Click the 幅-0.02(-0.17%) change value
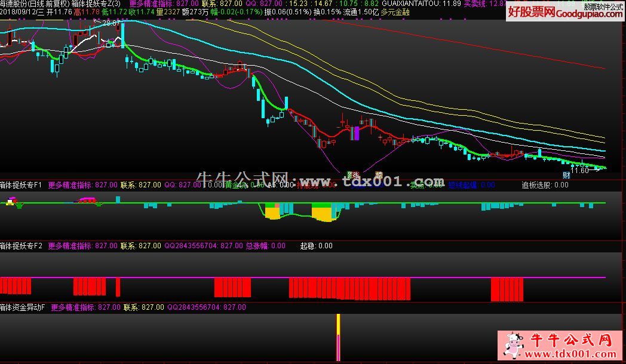 click(x=237, y=12)
